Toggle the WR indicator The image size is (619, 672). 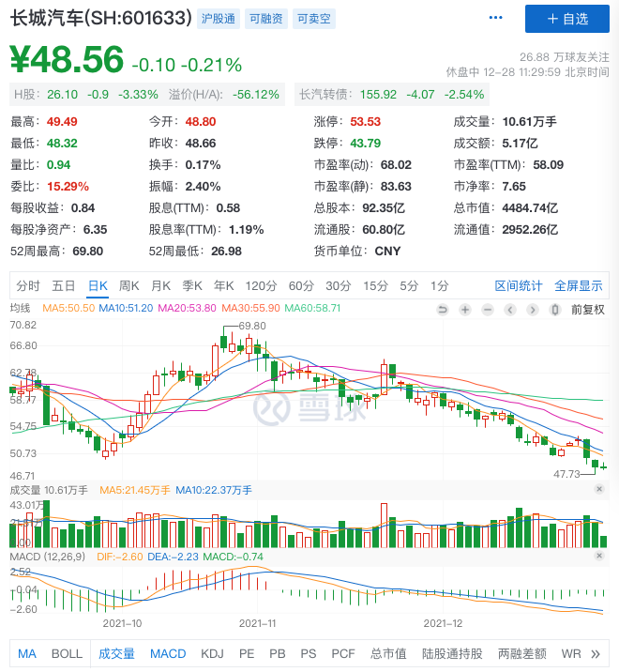pyautogui.click(x=571, y=654)
